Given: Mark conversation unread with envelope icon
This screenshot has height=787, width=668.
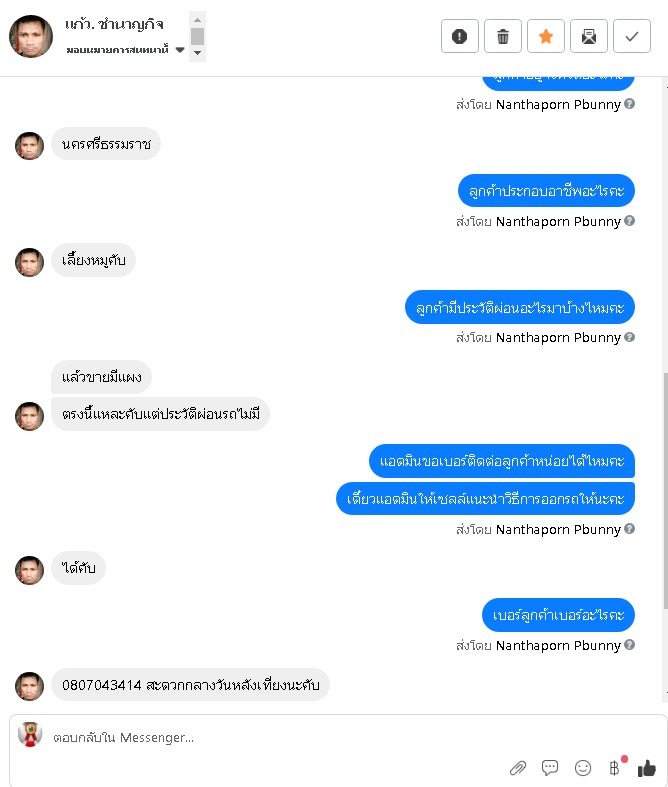Looking at the screenshot, I should [589, 36].
